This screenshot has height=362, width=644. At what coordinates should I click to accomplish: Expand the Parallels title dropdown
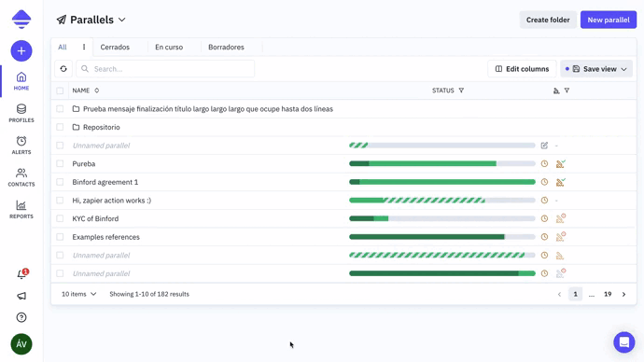[x=122, y=20]
